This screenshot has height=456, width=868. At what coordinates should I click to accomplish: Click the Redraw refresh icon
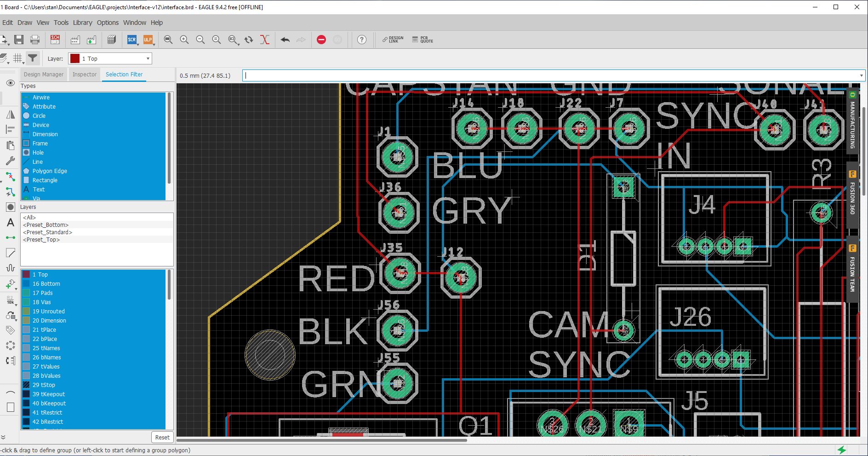[x=249, y=40]
